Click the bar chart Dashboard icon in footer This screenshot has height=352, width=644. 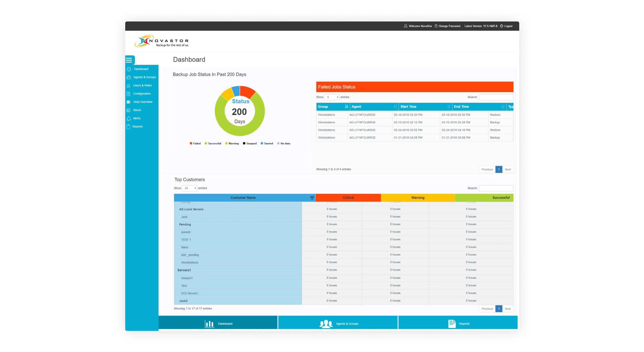click(x=209, y=324)
